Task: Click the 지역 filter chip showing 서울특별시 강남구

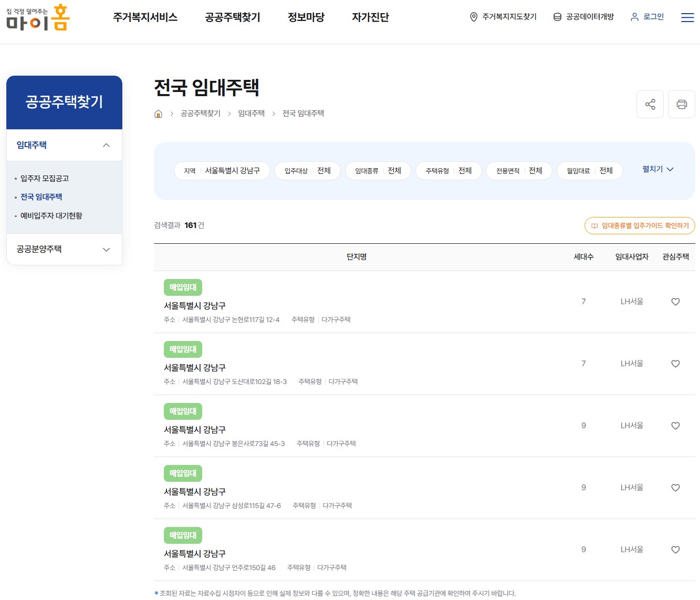Action: pos(222,171)
